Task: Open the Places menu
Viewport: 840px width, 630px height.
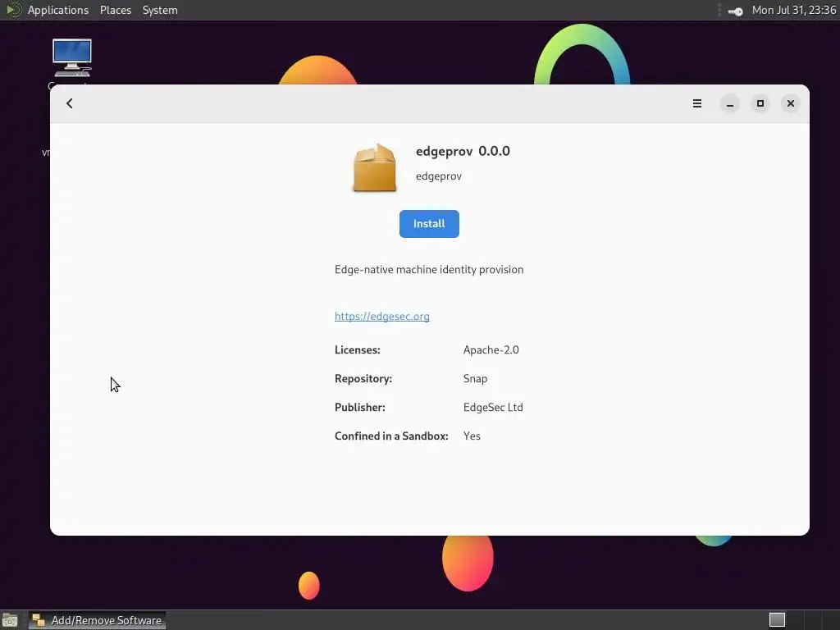Action: (x=115, y=10)
